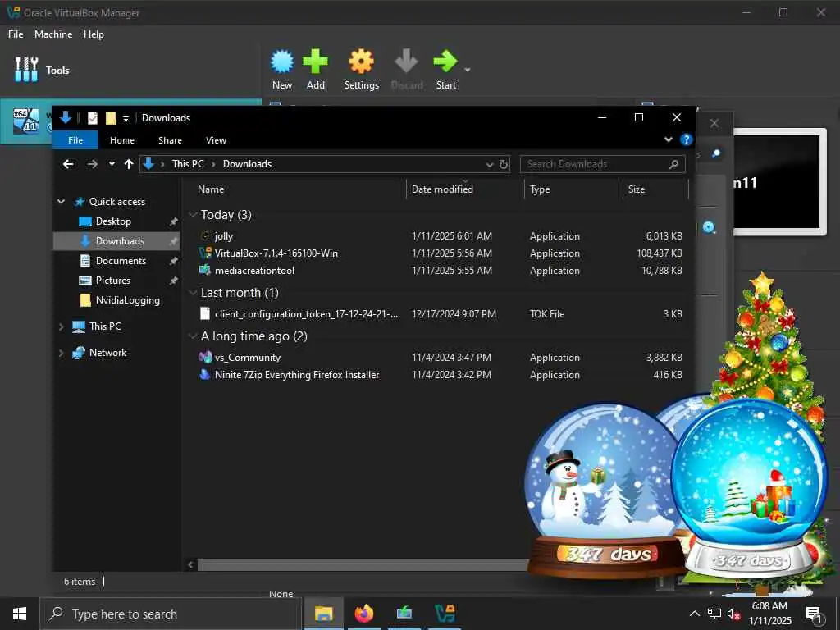Click This PC in address bar
Image resolution: width=840 pixels, height=630 pixels.
pyautogui.click(x=188, y=164)
